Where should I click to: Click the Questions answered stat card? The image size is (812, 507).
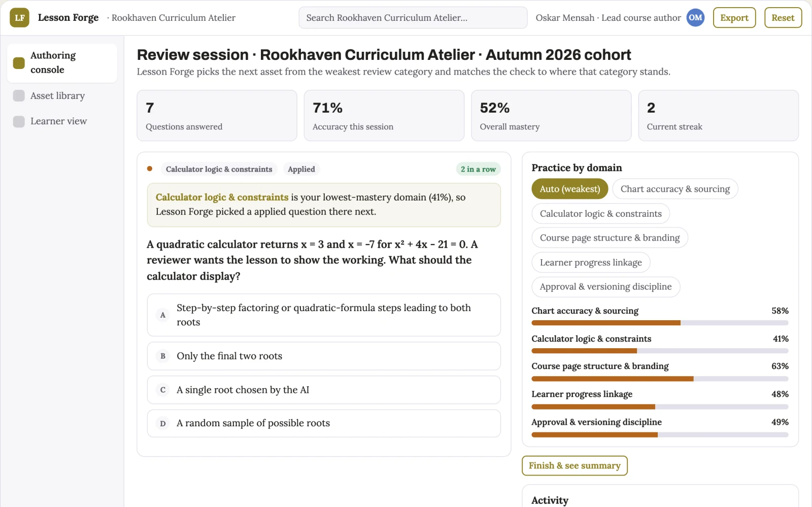[217, 116]
